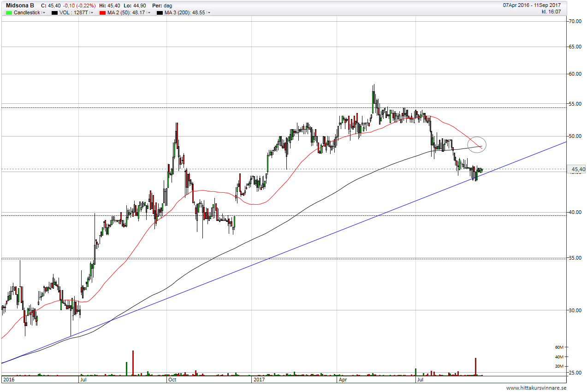Click the Midsona B stock title

coord(19,6)
